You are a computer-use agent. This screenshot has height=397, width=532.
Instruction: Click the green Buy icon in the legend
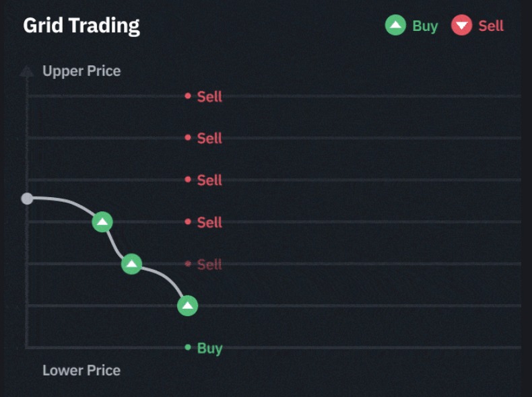pos(395,26)
